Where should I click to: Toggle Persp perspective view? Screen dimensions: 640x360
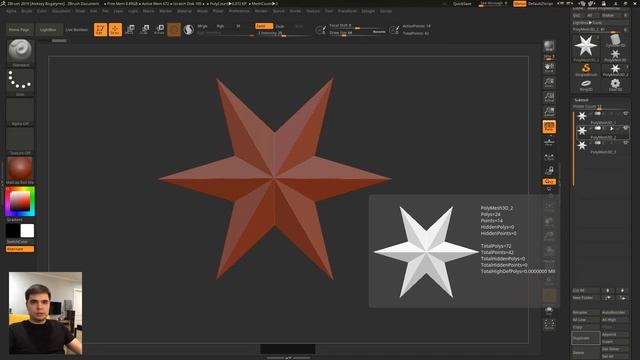549,127
